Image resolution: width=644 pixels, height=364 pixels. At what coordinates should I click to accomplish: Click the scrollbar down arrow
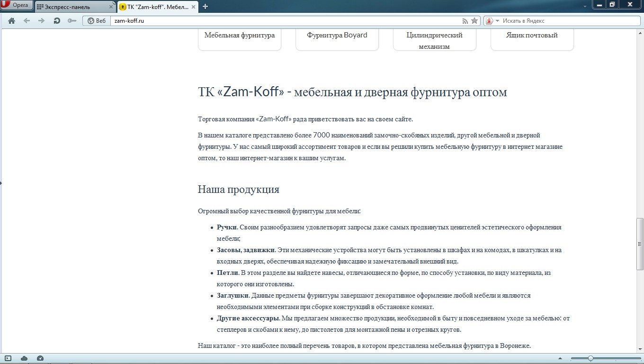tap(640, 349)
